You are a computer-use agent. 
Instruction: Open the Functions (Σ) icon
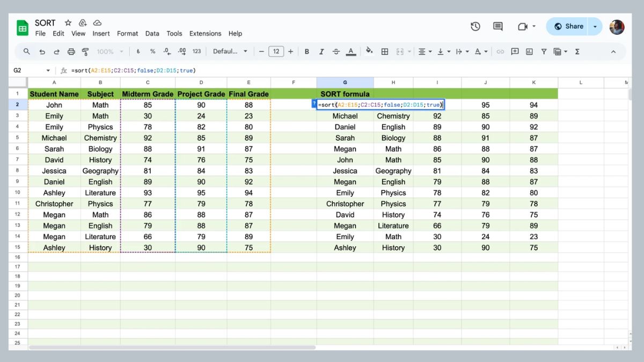577,51
